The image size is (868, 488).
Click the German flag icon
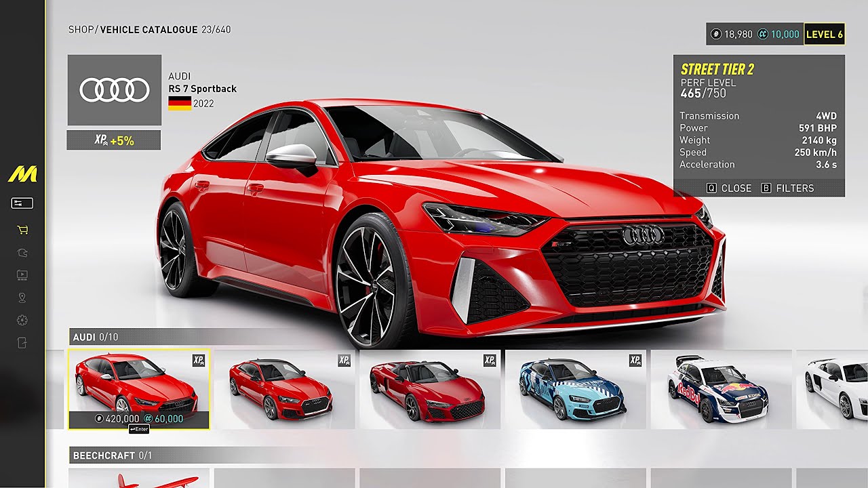(180, 104)
